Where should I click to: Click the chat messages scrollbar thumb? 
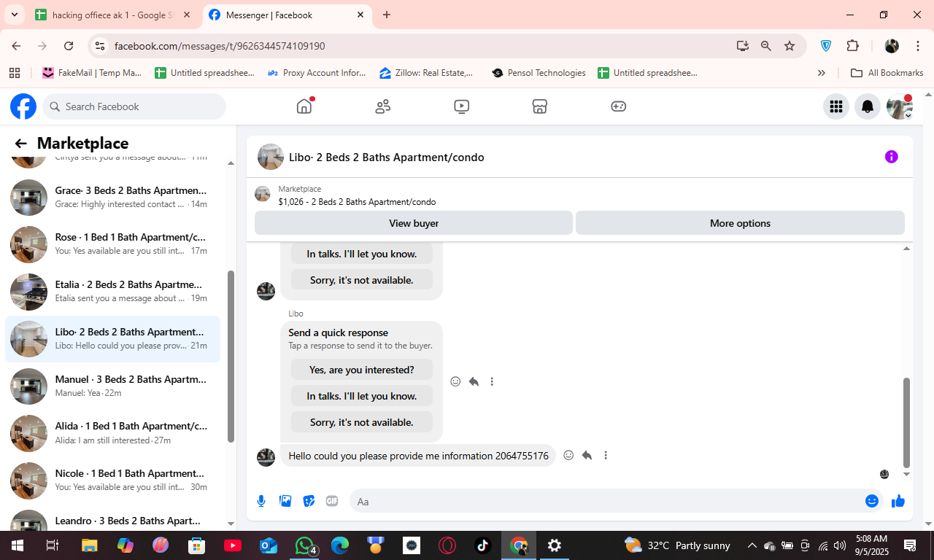[907, 423]
